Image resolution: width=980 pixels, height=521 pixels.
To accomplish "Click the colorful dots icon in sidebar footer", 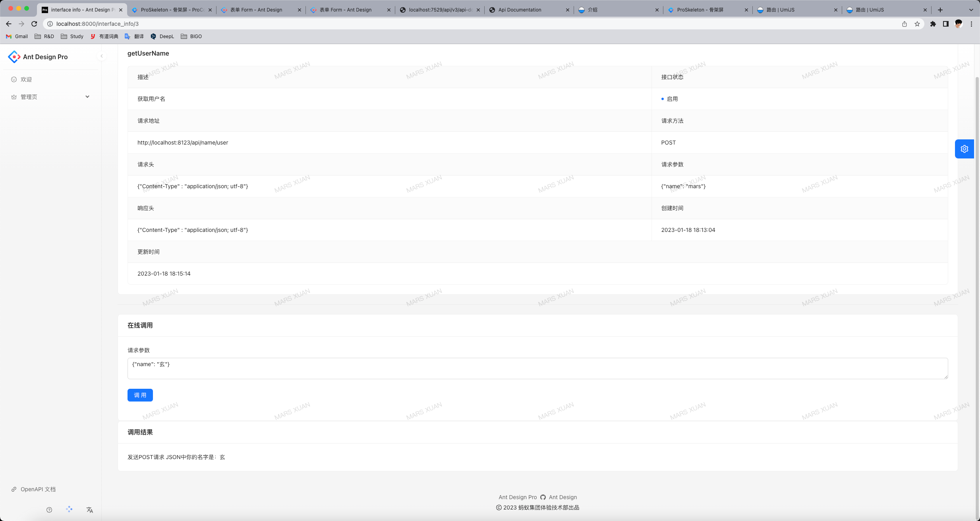I will (69, 509).
